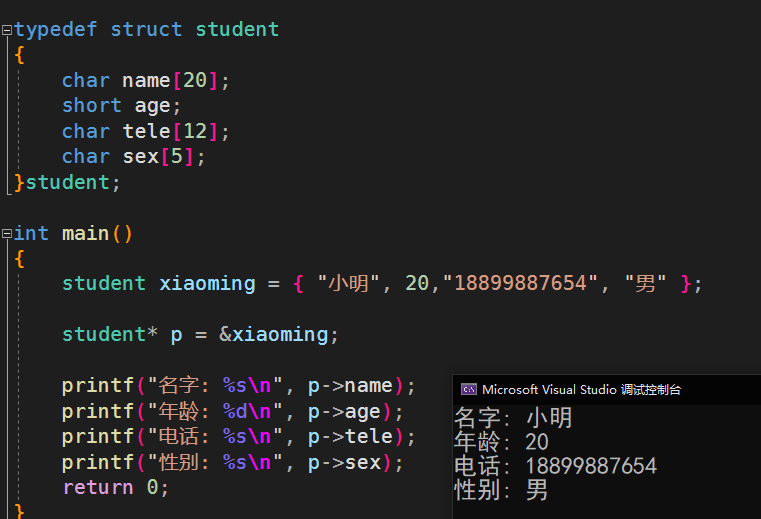This screenshot has height=519, width=761.
Task: Click console output line 年龄: 20
Action: pyautogui.click(x=501, y=442)
